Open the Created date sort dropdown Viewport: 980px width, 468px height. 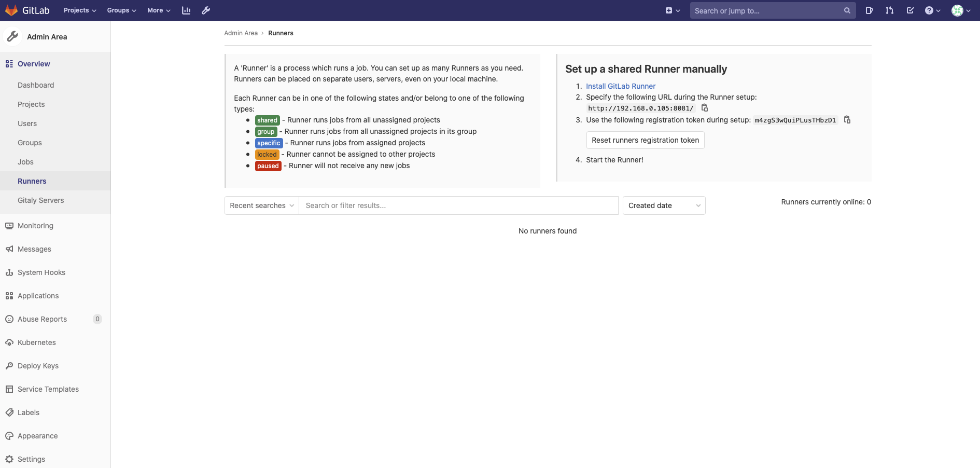coord(664,205)
